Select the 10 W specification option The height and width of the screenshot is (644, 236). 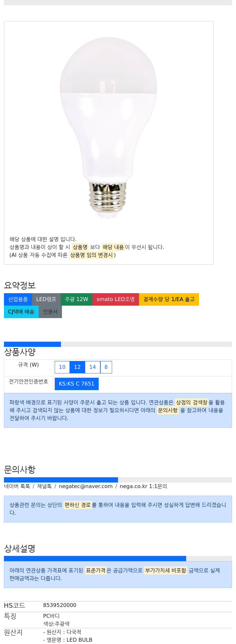tap(62, 367)
